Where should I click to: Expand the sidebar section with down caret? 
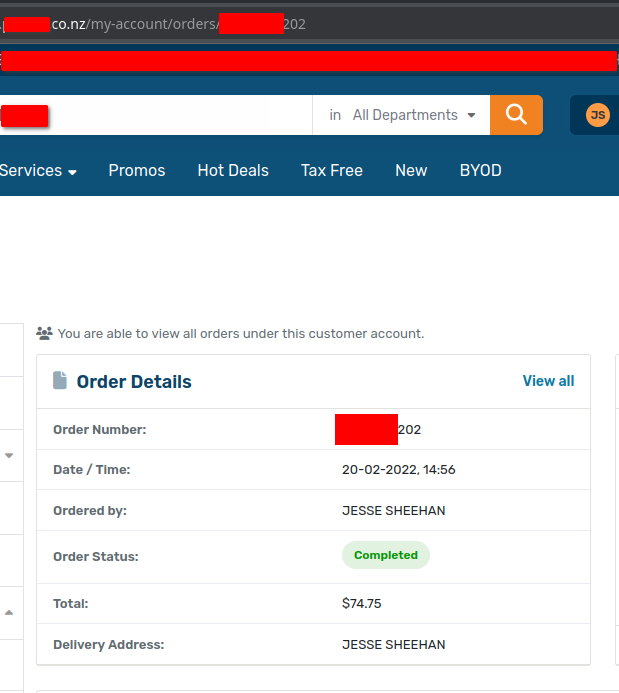coord(9,456)
